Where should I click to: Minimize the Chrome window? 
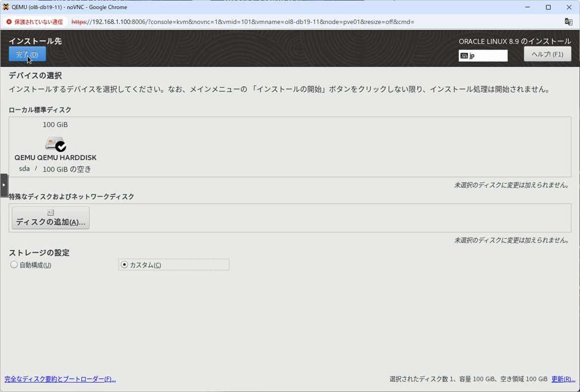[x=527, y=7]
